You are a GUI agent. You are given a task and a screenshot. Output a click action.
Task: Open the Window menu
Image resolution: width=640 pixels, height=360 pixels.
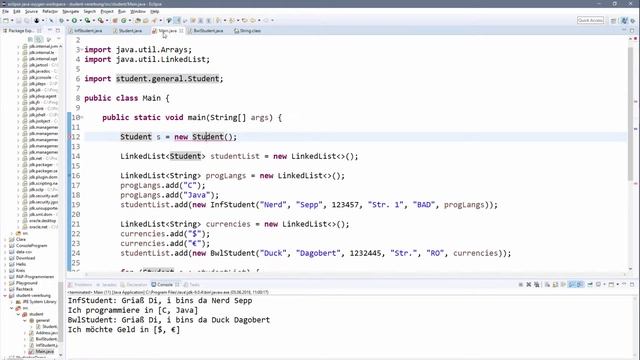tap(138, 11)
